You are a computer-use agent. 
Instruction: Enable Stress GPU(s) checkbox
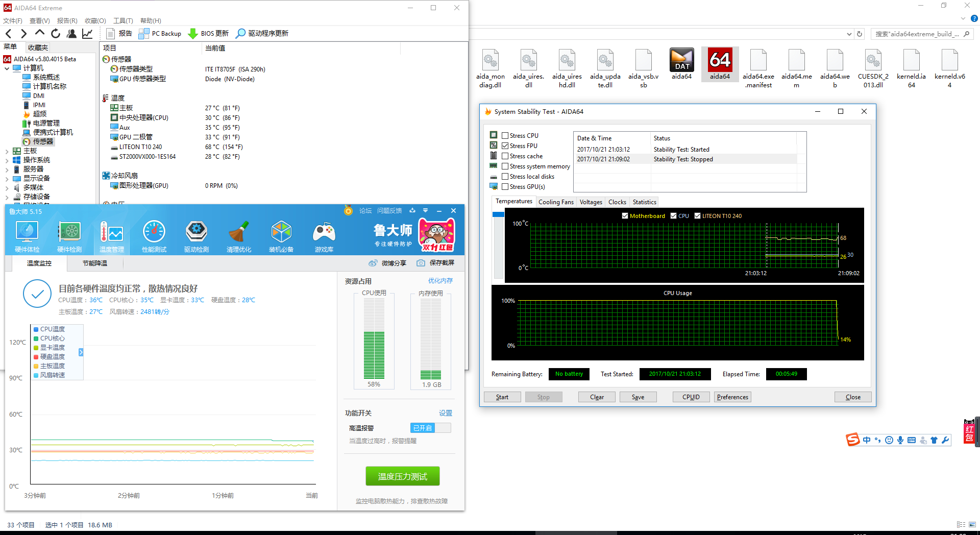coord(505,187)
